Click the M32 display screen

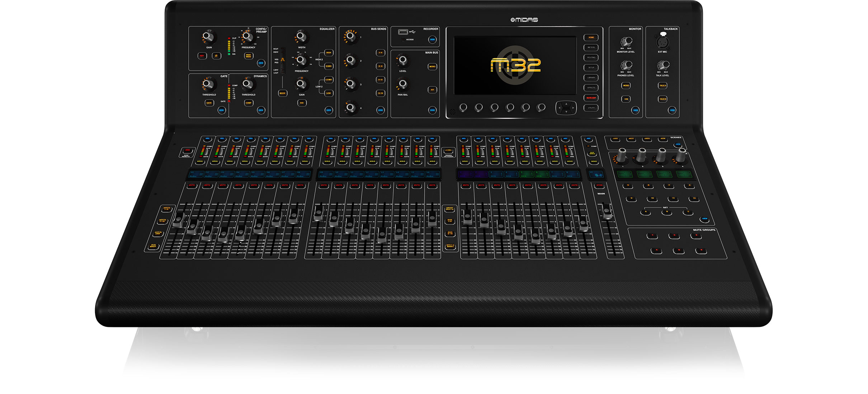click(x=515, y=66)
